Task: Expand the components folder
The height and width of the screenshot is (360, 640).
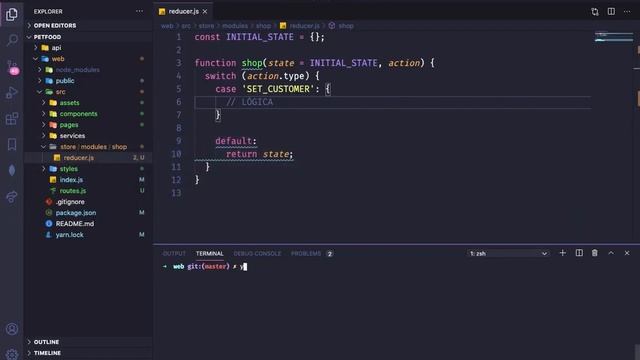Action: coord(78,114)
